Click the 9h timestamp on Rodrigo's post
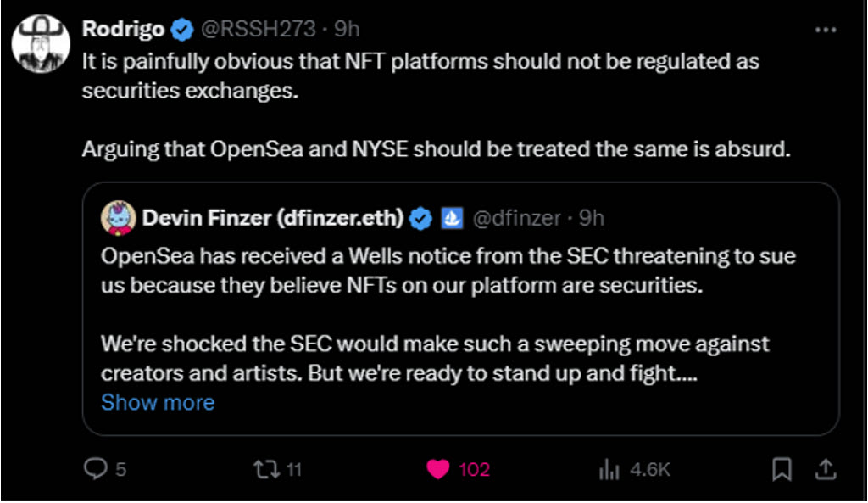 coord(347,29)
